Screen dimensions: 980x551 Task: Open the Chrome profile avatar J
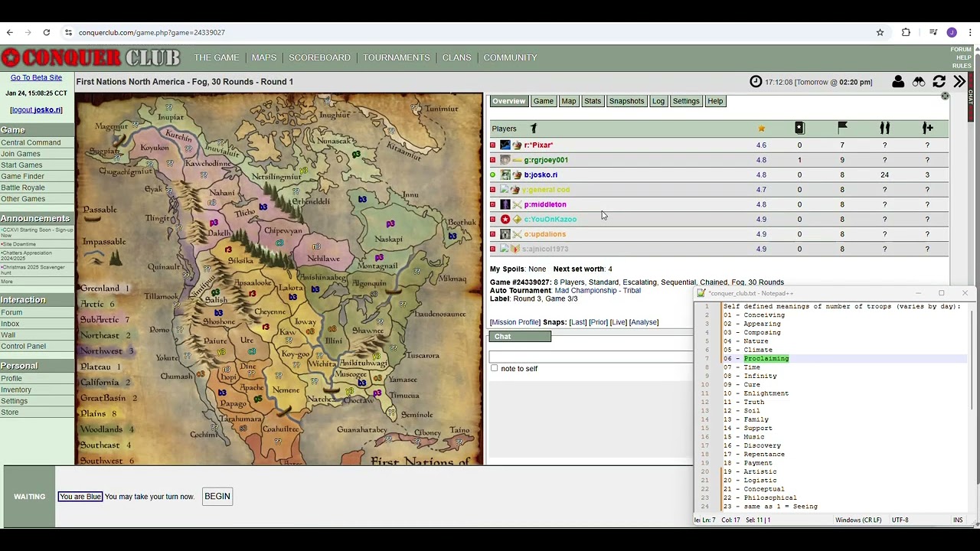(952, 32)
